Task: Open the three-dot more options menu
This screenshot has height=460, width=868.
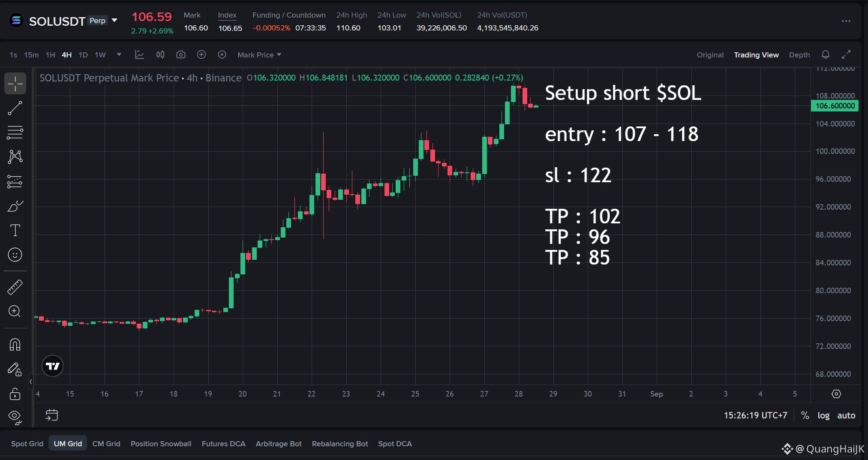Action: coord(846,21)
